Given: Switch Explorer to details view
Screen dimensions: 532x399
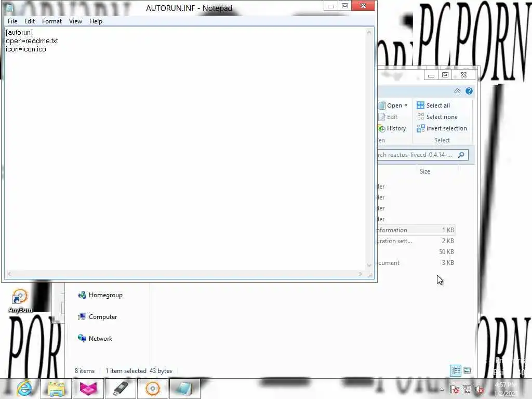Looking at the screenshot, I should [455, 370].
